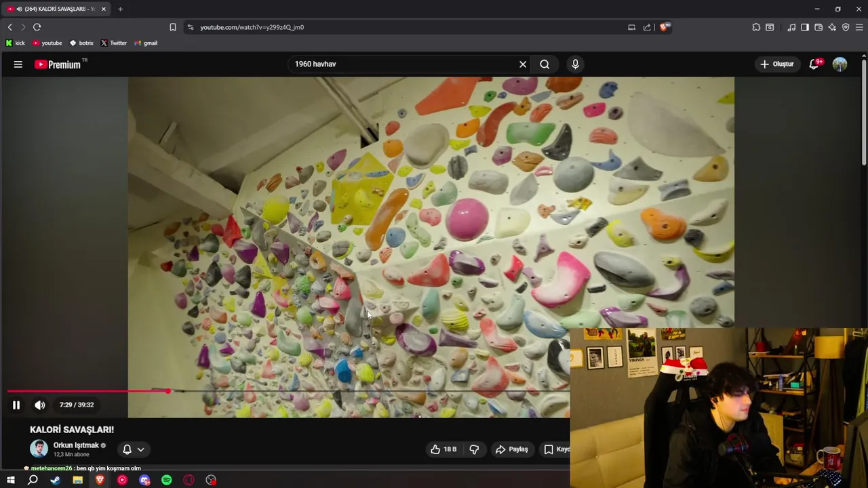Open YouTube notifications bell with 9+ badge
The width and height of the screenshot is (868, 488).
point(814,64)
